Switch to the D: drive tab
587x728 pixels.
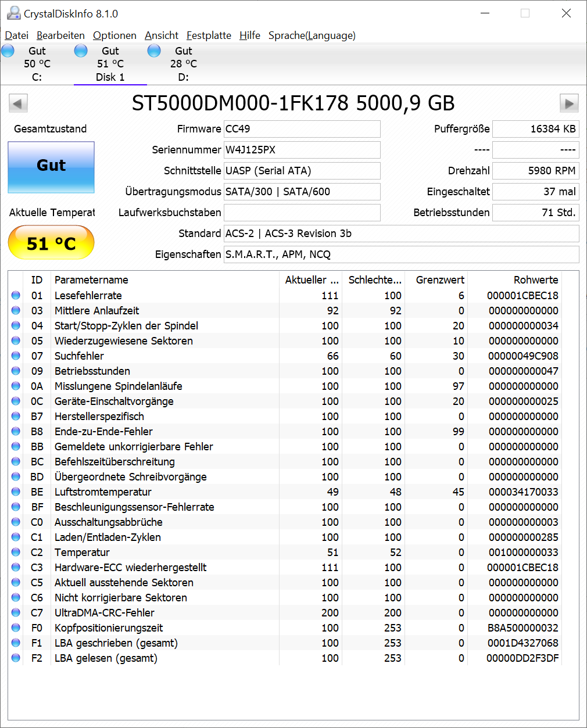pyautogui.click(x=183, y=64)
